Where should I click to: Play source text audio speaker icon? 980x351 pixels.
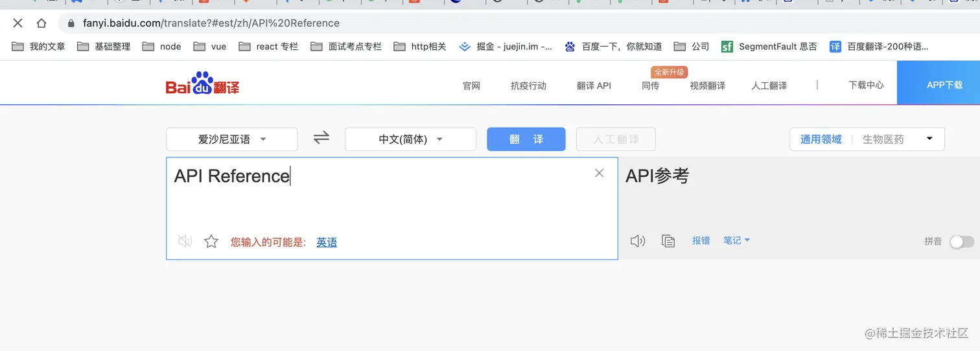click(x=185, y=242)
